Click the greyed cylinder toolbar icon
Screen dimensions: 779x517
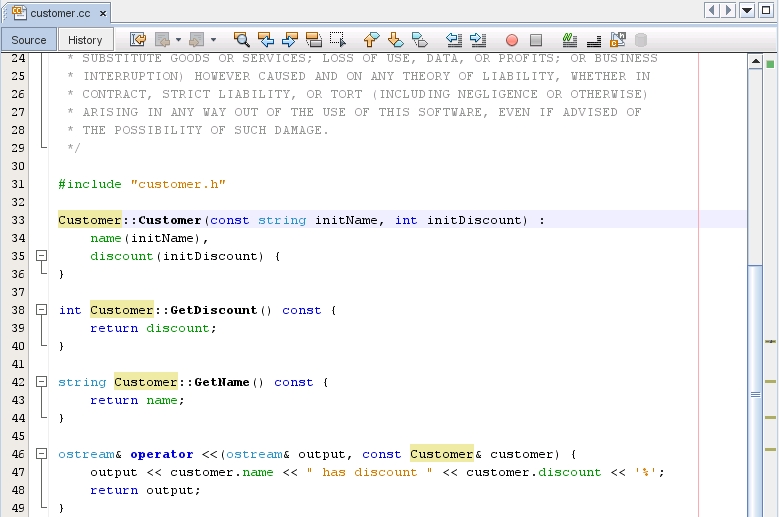click(641, 40)
